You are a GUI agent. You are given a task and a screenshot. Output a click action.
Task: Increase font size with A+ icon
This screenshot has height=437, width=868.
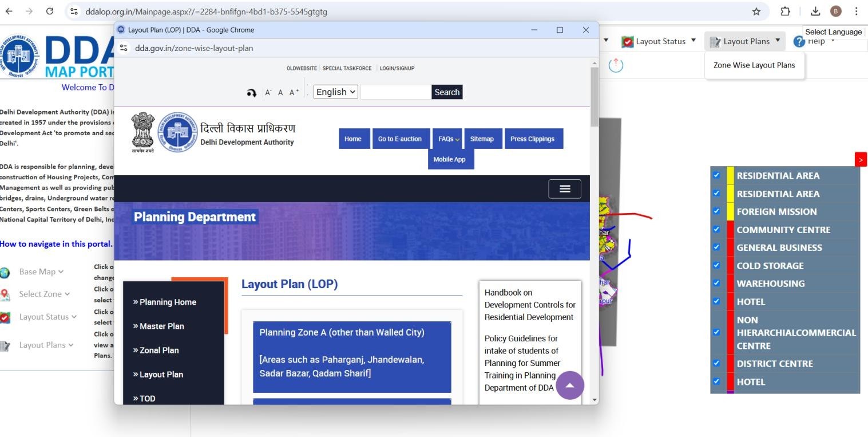(x=294, y=93)
